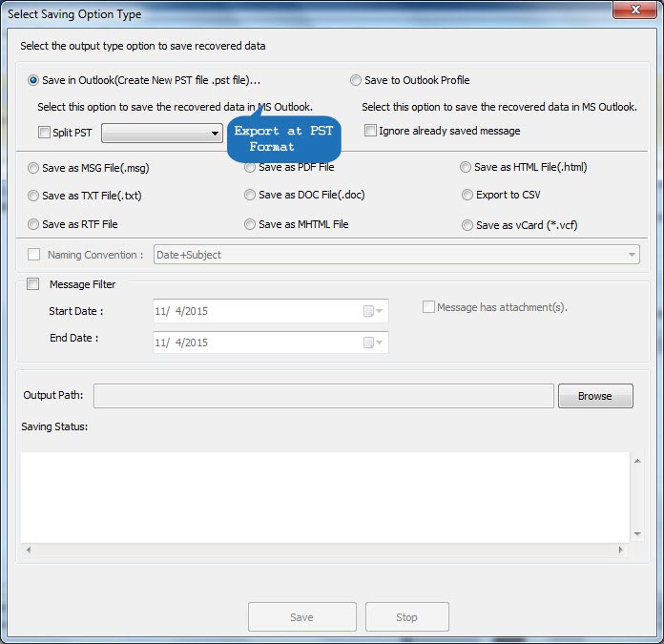Select Save as vCard option
Image resolution: width=664 pixels, height=644 pixels.
tap(467, 226)
